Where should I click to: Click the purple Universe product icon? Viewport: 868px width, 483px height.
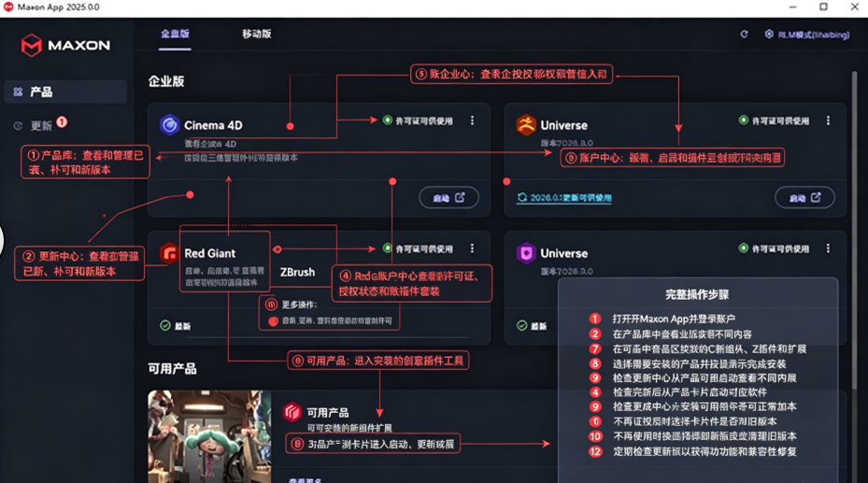[526, 253]
